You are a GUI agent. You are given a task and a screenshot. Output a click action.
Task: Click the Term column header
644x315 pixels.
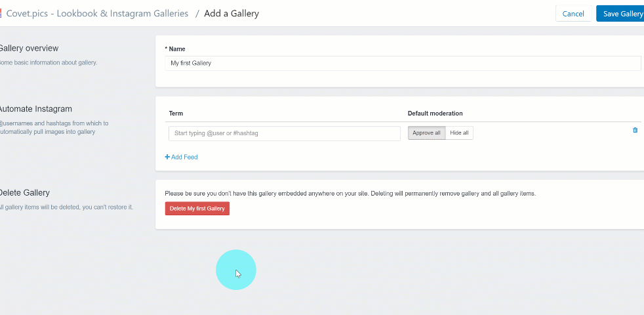(x=176, y=114)
